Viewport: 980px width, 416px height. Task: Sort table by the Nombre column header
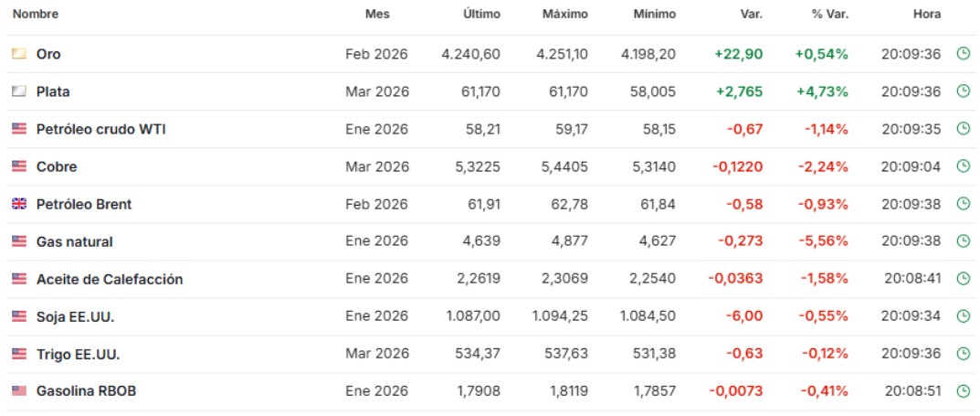[36, 15]
